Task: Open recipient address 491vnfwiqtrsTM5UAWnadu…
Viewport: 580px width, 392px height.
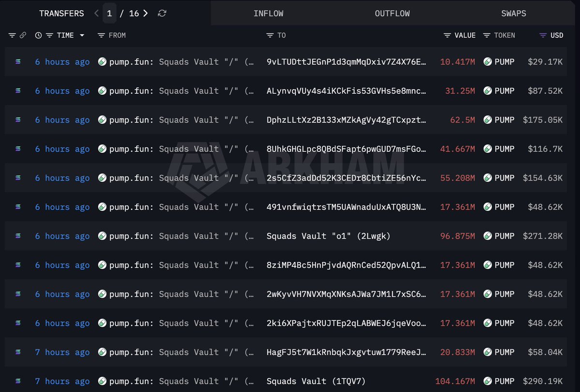Action: [347, 207]
